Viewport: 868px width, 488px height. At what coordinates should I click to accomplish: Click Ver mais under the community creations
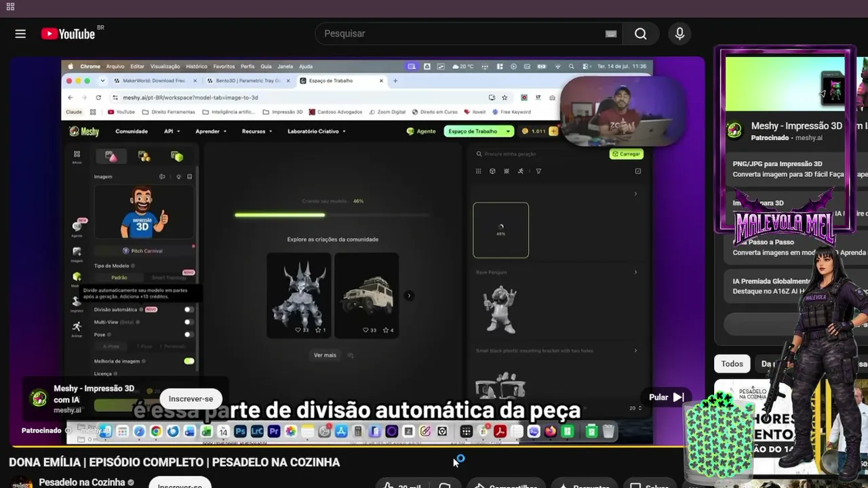325,355
